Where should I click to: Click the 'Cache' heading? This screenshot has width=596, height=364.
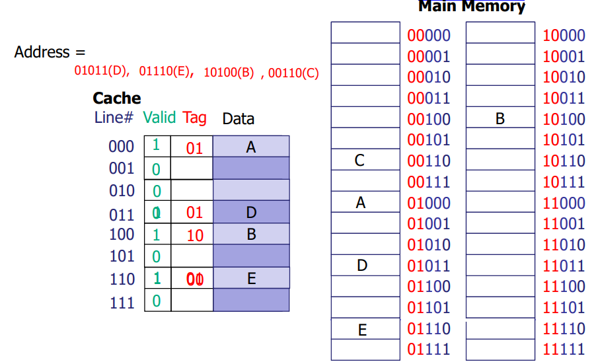[117, 98]
